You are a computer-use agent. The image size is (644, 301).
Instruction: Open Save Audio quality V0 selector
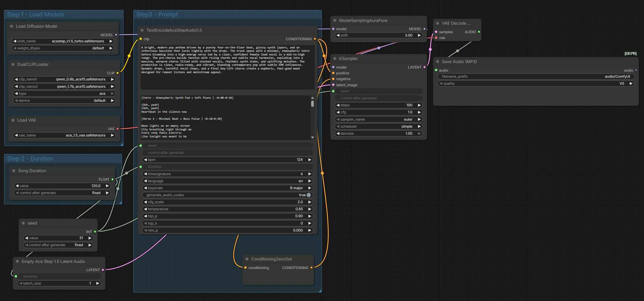tap(536, 83)
